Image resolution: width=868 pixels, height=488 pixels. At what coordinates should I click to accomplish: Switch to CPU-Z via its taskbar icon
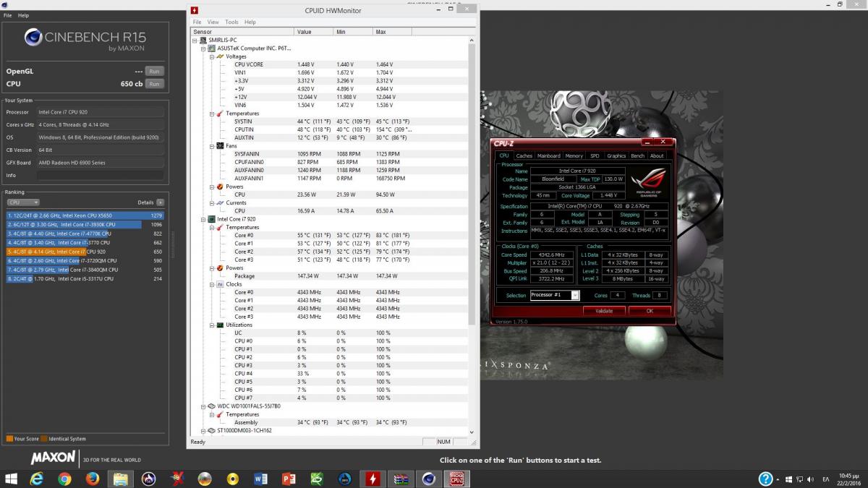457,479
